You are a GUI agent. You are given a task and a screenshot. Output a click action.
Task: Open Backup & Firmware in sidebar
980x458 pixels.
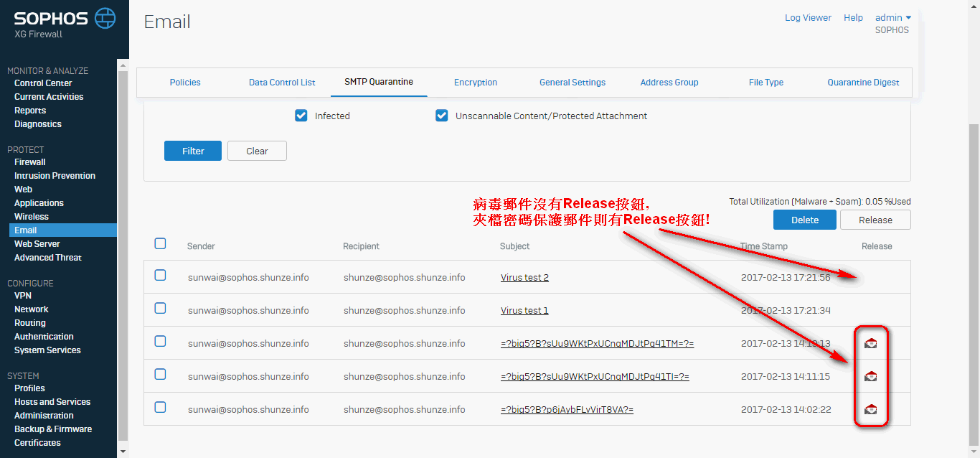53,429
